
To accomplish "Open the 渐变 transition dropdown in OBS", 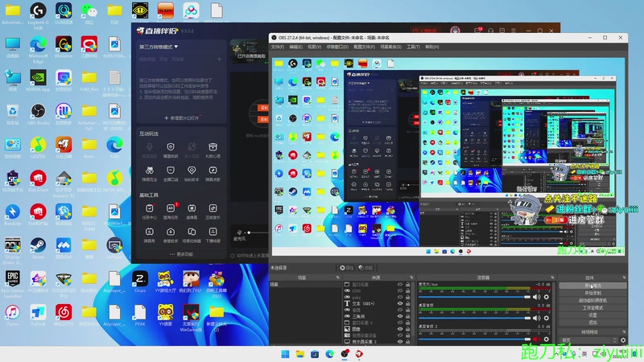I will 588,340.
